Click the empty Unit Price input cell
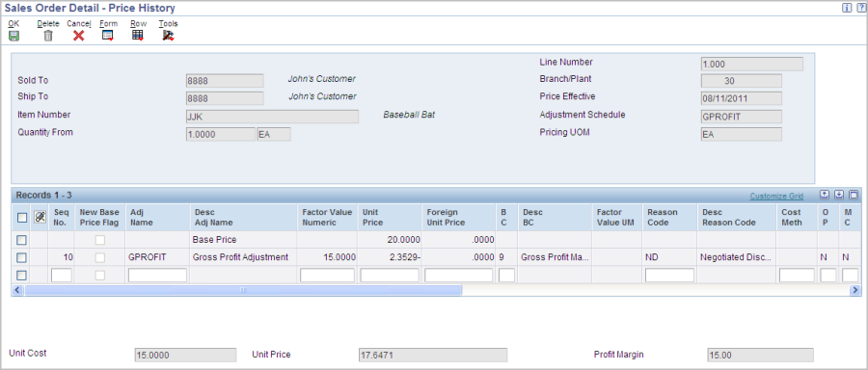868x370 pixels. pos(390,275)
